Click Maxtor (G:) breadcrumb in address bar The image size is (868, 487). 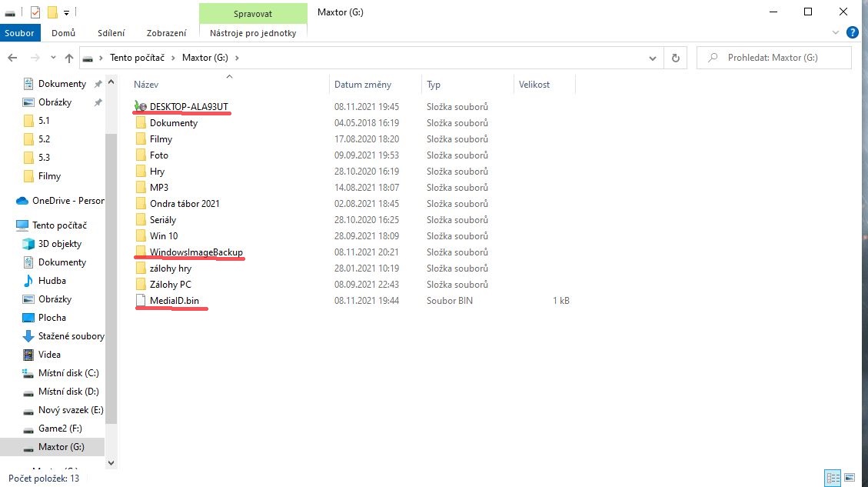205,58
